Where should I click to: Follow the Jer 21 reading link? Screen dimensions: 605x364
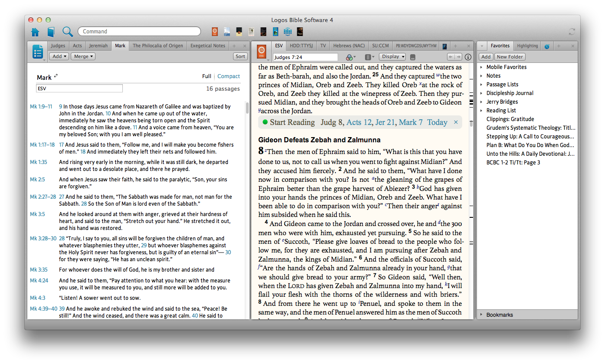click(385, 122)
